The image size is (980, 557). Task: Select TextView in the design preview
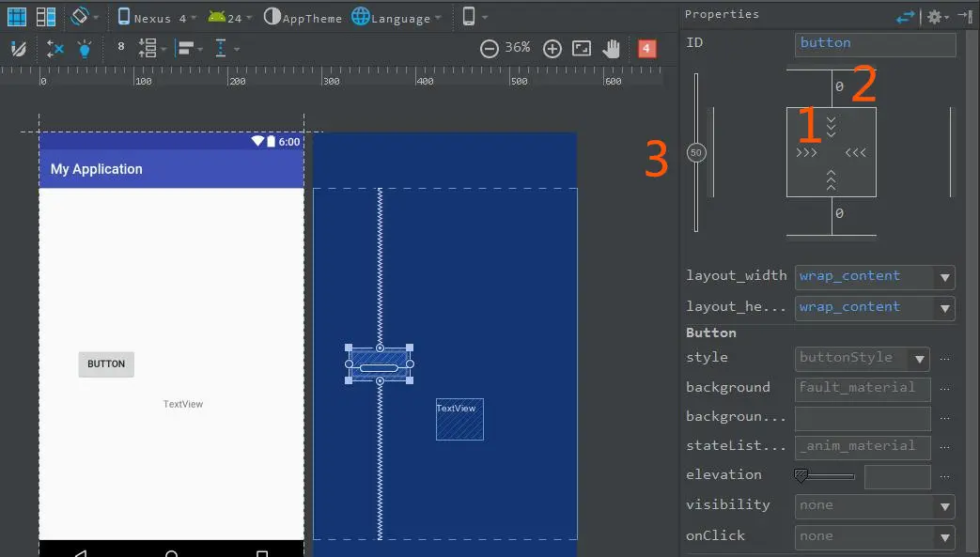[183, 405]
